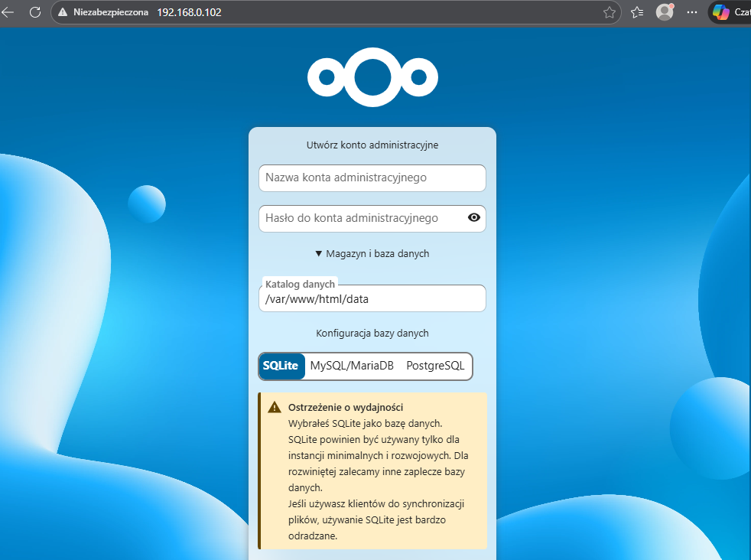Open the browser profile avatar

(x=665, y=12)
